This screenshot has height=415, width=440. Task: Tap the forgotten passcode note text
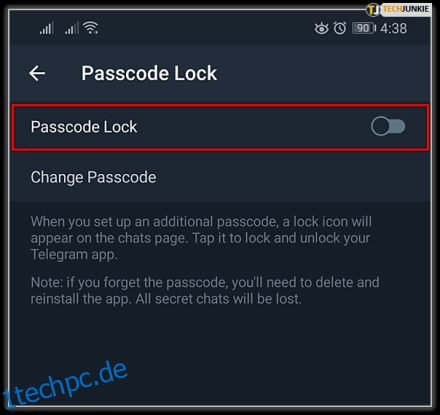click(x=205, y=291)
